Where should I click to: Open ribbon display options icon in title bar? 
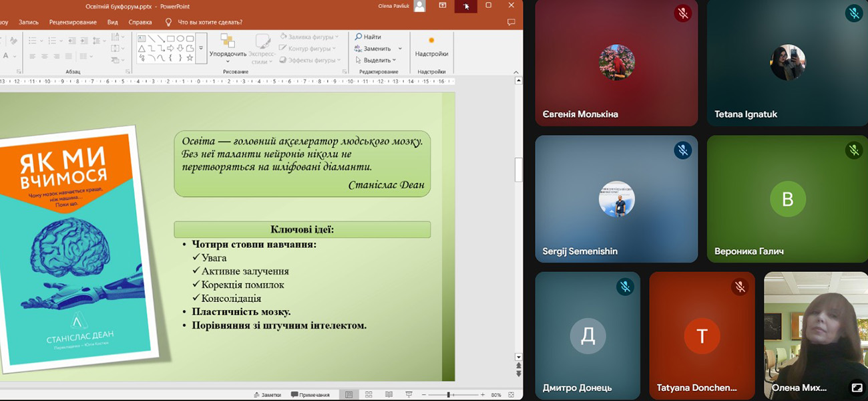[x=442, y=5]
